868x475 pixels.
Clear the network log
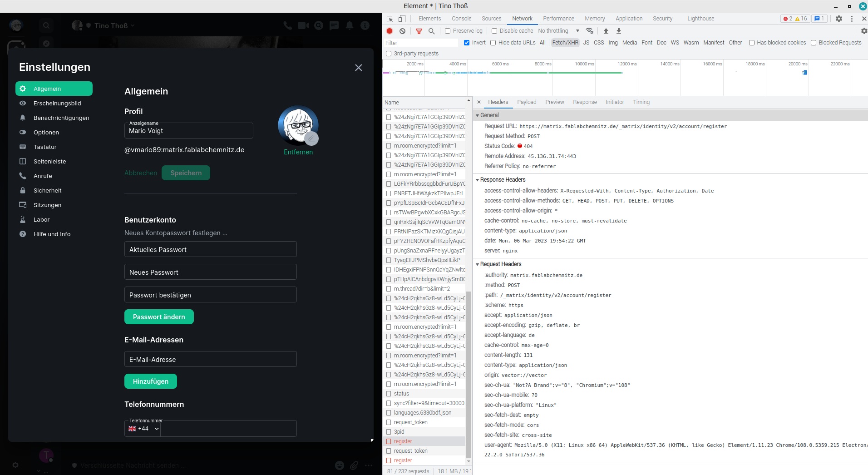pyautogui.click(x=402, y=31)
